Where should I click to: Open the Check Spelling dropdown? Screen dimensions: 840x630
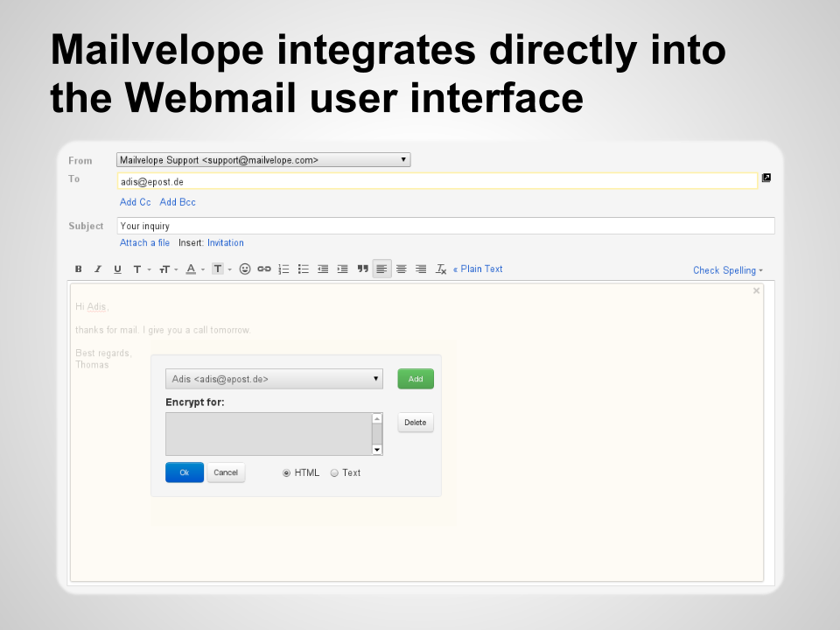[727, 270]
